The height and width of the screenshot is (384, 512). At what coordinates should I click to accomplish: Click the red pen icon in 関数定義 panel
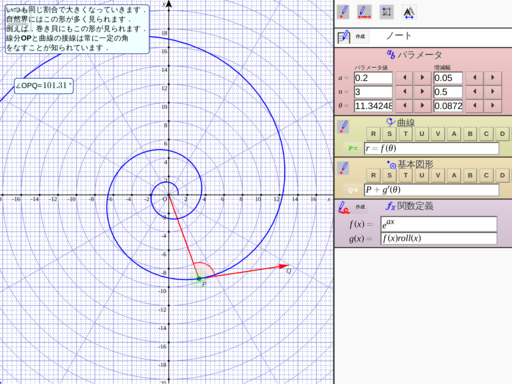[343, 207]
